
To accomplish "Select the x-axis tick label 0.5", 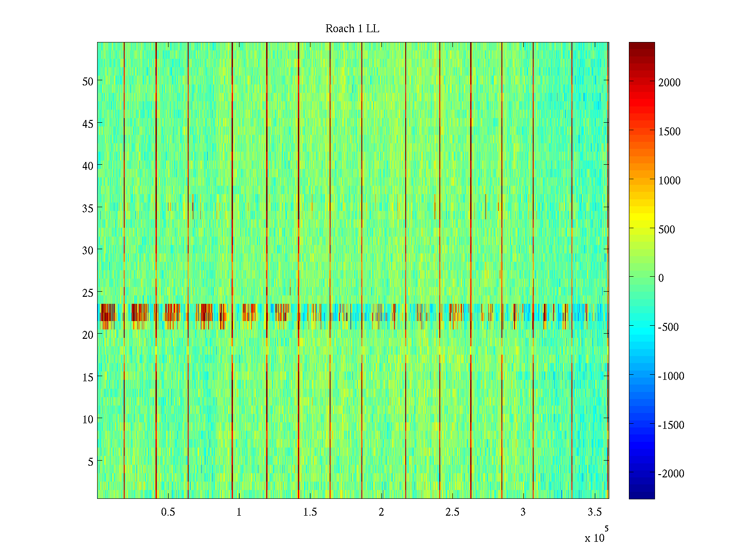I will [x=168, y=512].
